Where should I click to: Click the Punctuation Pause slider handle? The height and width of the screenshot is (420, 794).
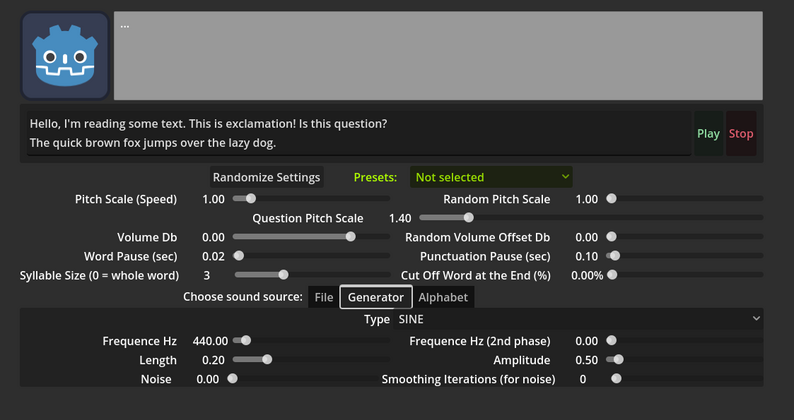point(615,256)
